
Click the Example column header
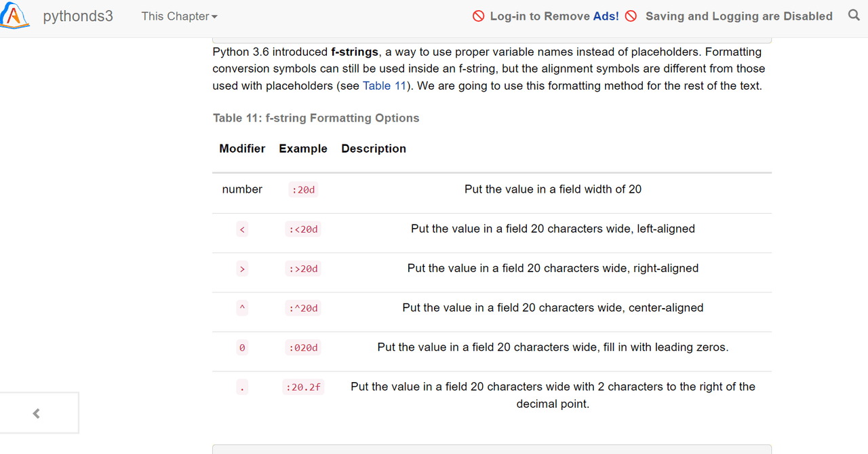coord(303,149)
